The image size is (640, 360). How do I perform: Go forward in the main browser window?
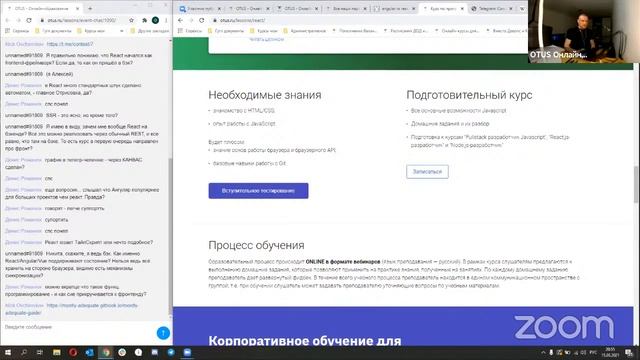191,20
